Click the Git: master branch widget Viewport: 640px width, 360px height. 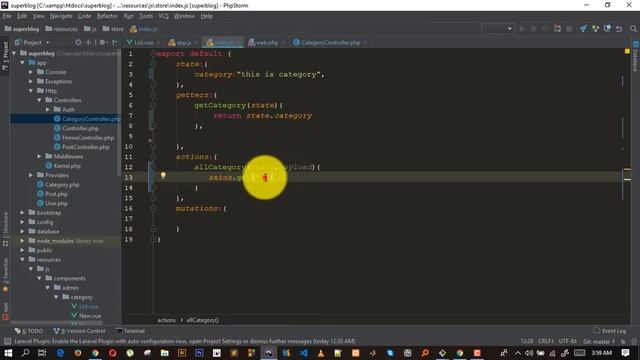(x=598, y=341)
